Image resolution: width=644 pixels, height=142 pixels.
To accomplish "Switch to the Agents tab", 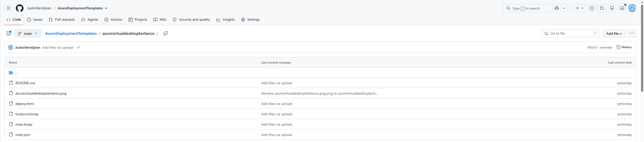I will pyautogui.click(x=90, y=19).
